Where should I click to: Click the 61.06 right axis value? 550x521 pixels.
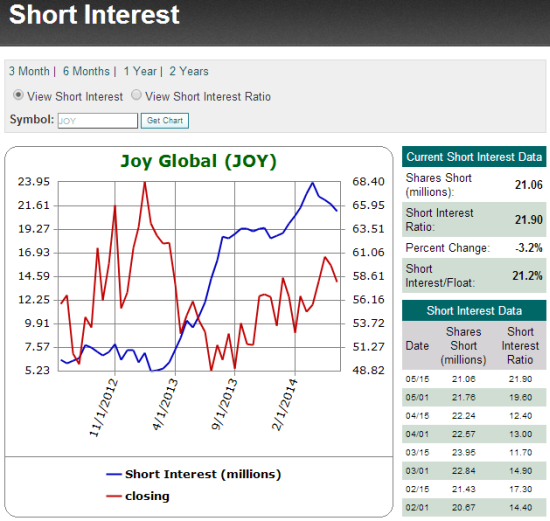click(368, 252)
